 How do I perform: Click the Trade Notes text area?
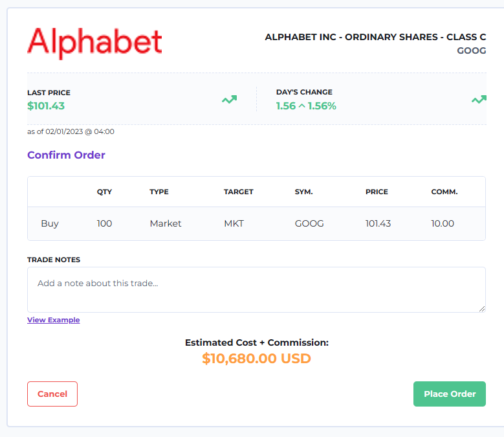click(256, 289)
